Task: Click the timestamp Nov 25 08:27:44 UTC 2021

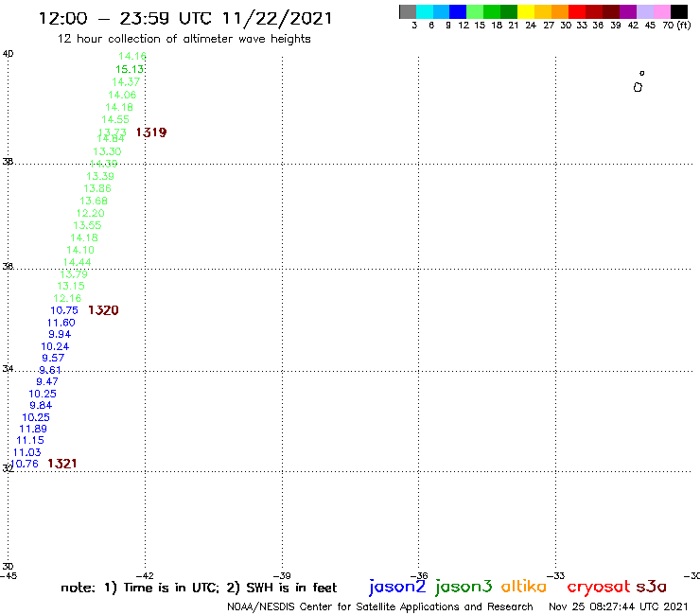Action: pyautogui.click(x=619, y=606)
